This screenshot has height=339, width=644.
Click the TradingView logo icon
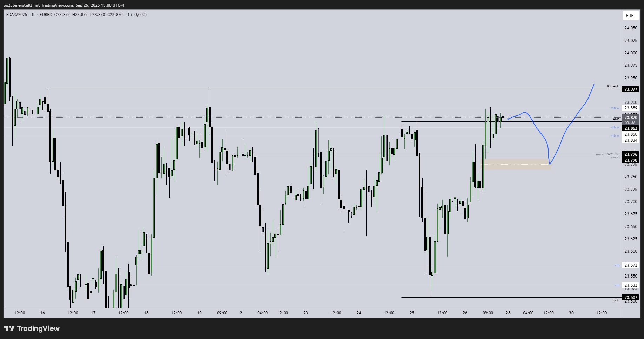9,328
